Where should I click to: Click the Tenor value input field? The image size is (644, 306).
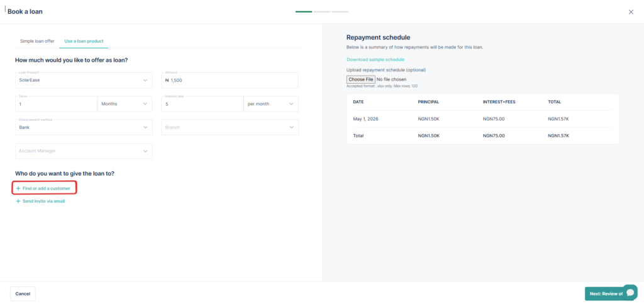tap(56, 104)
